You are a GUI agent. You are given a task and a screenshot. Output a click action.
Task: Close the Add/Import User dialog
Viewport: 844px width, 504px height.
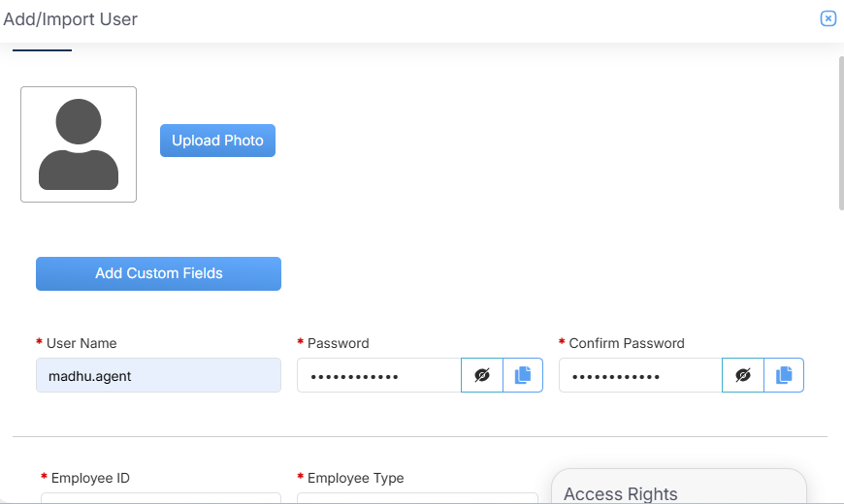coord(828,18)
